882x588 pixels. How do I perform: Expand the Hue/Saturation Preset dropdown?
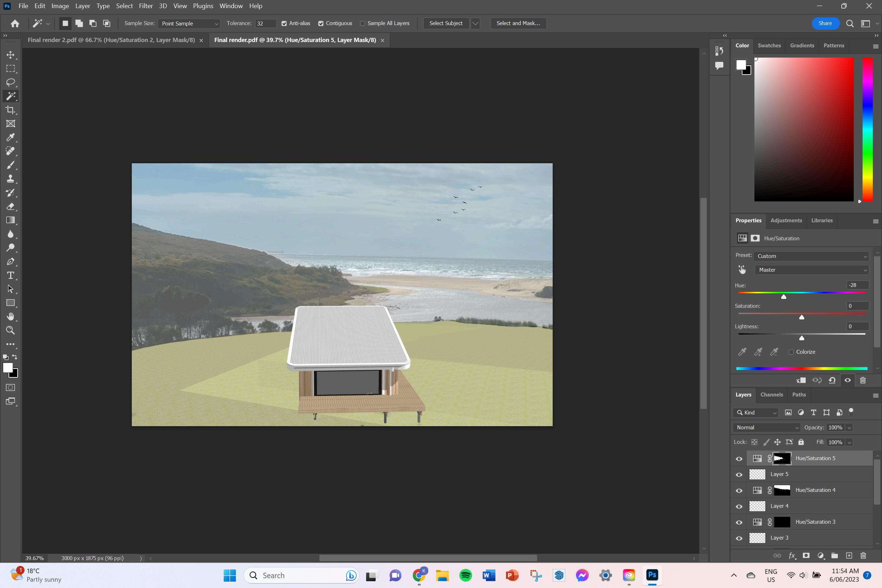point(811,256)
